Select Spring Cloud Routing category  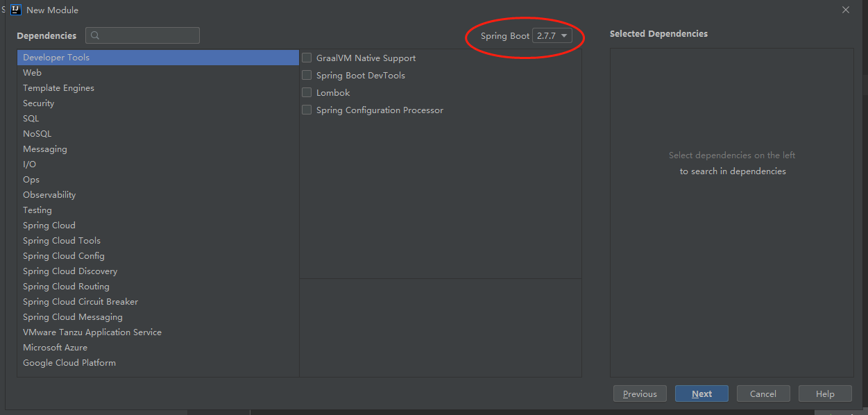click(x=66, y=287)
